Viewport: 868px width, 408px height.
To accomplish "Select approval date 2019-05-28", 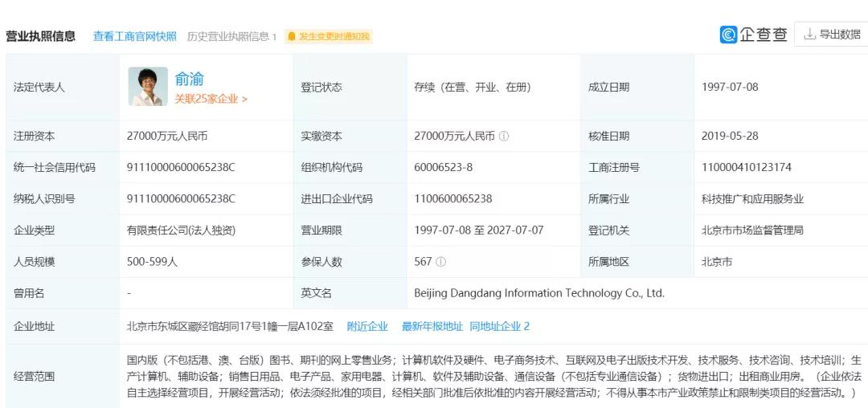I will (x=730, y=136).
